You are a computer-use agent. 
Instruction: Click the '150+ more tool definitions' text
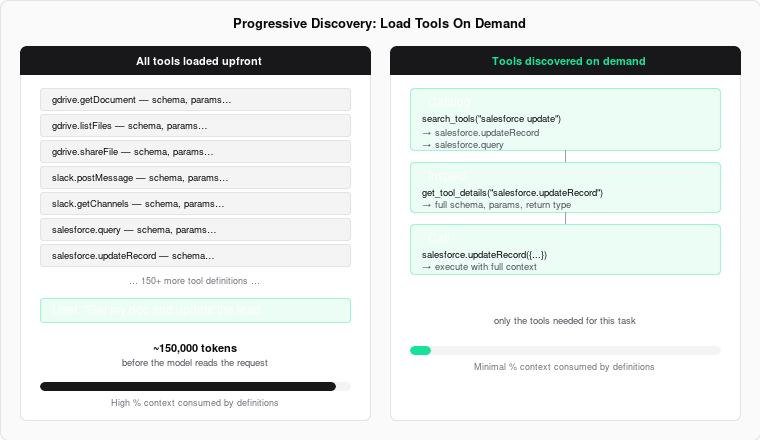tap(194, 281)
